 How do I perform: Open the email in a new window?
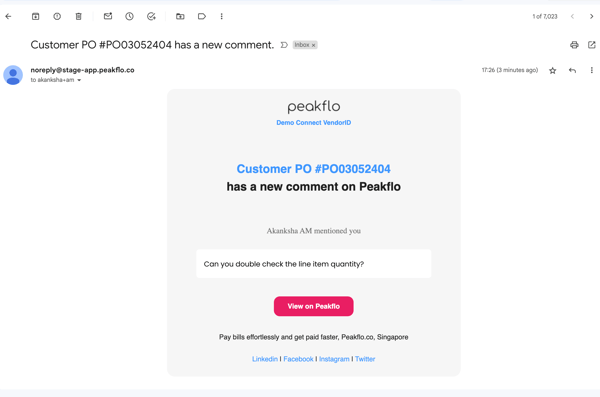(x=592, y=45)
